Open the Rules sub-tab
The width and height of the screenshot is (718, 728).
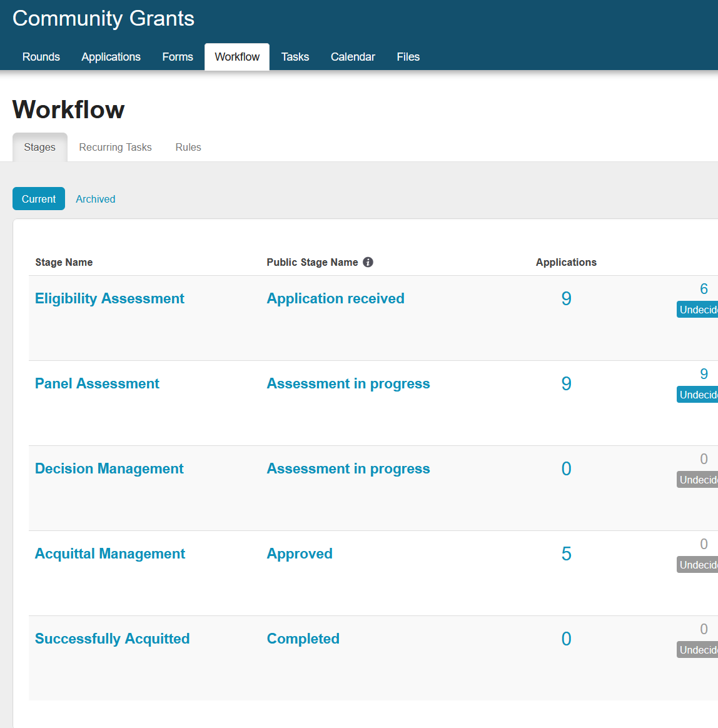click(x=188, y=148)
